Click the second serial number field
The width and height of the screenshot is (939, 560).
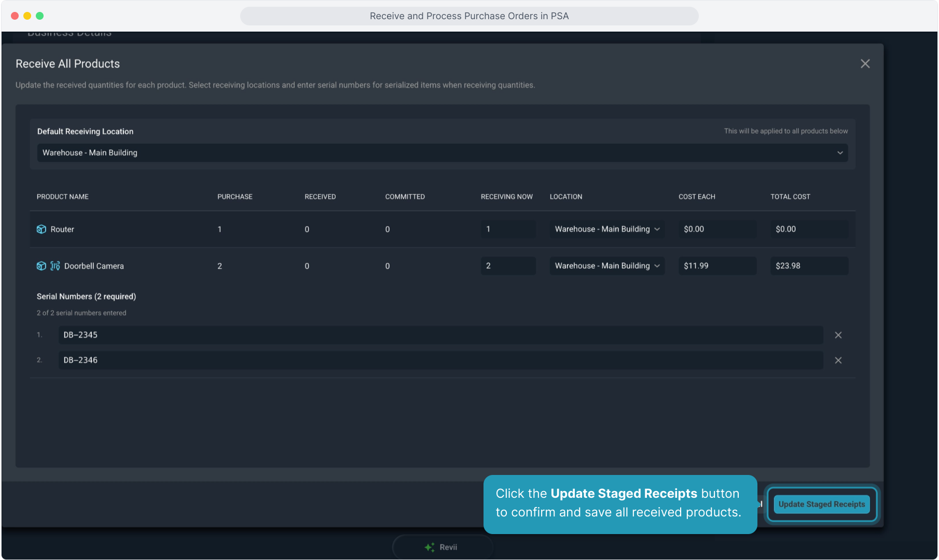pyautogui.click(x=440, y=360)
